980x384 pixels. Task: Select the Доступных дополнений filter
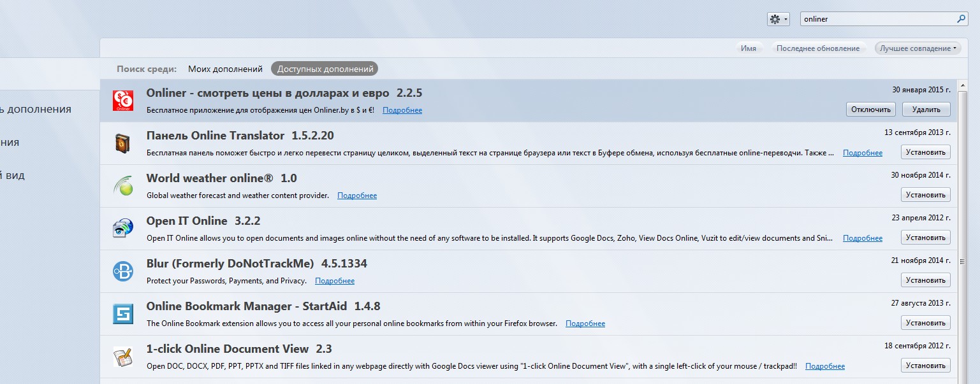pyautogui.click(x=325, y=69)
